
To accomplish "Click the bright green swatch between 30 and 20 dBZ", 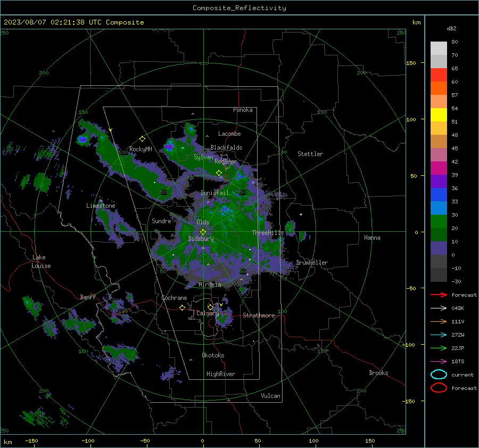I will (x=439, y=221).
